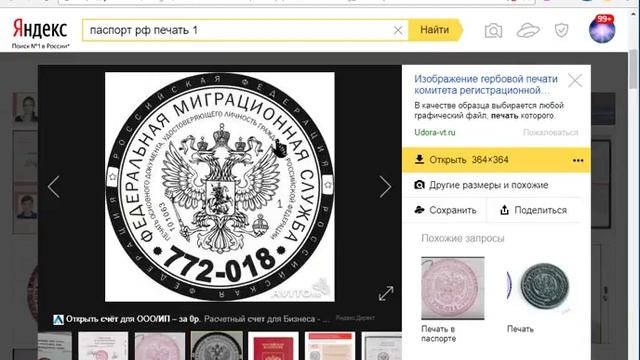Open the Изображение гербовой печати title link
This screenshot has width=640, height=360.
coord(486,84)
